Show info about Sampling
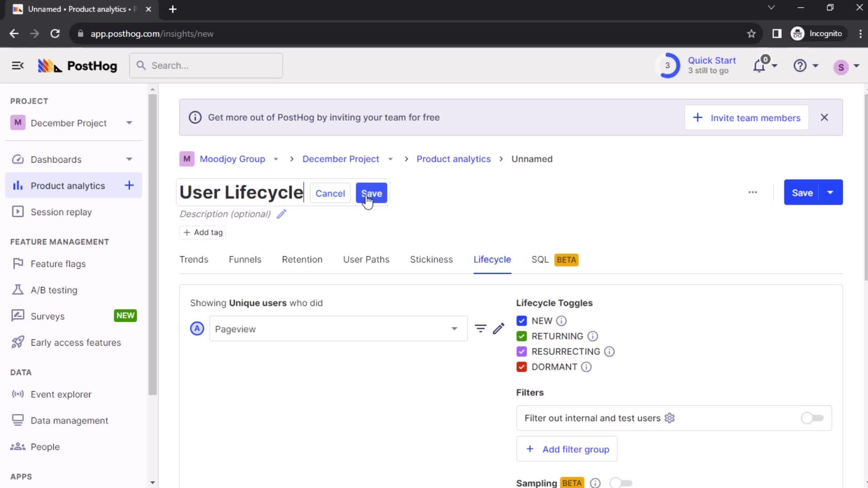This screenshot has height=488, width=868. coord(595,483)
